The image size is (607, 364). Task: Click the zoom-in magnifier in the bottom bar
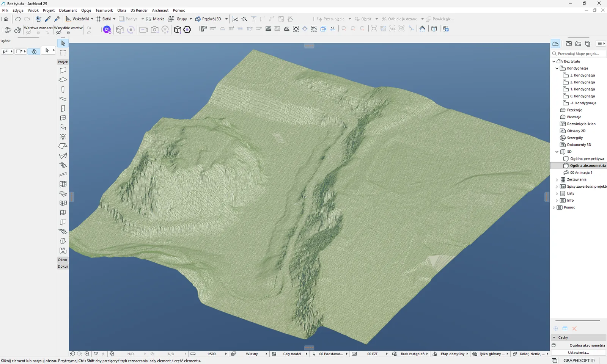tap(87, 354)
